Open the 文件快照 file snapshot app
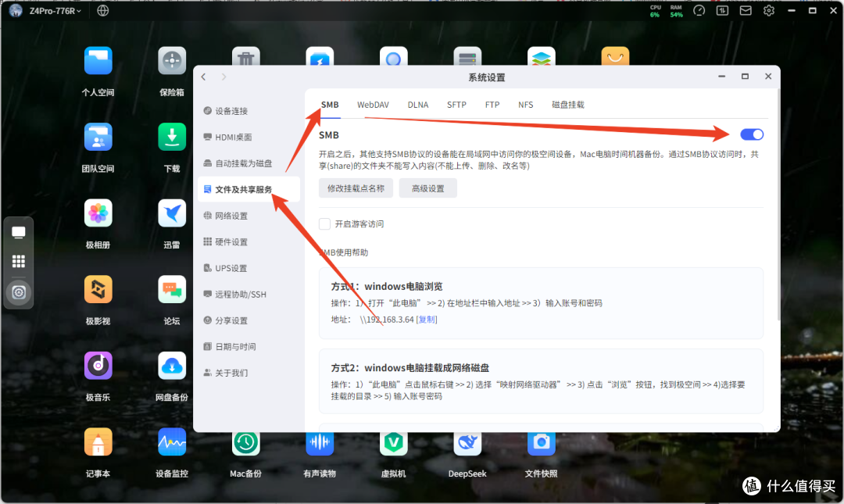Viewport: 844px width, 504px height. (541, 443)
